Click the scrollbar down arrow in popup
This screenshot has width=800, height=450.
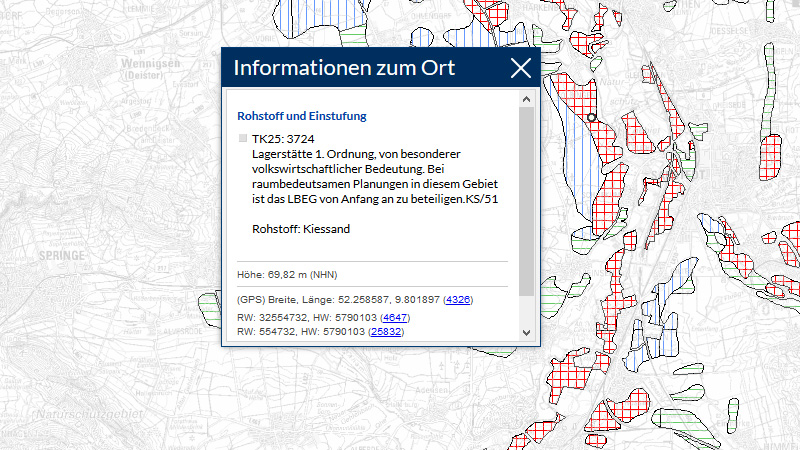[526, 331]
